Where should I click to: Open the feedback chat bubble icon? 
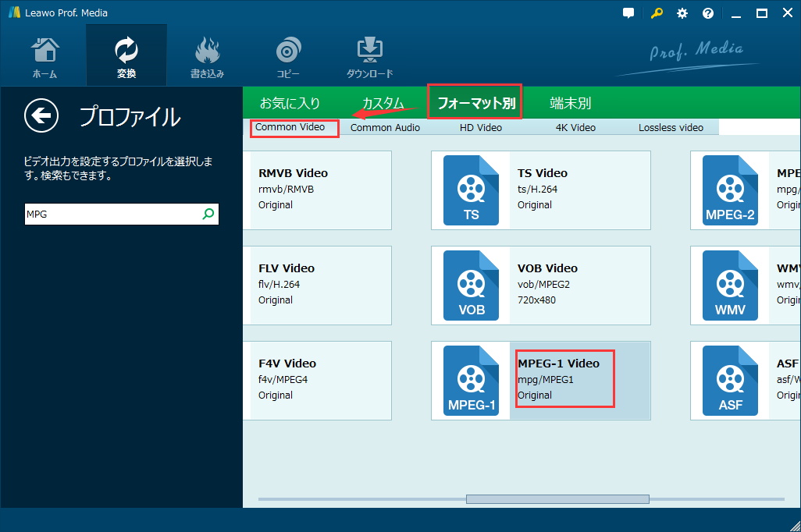coord(628,13)
